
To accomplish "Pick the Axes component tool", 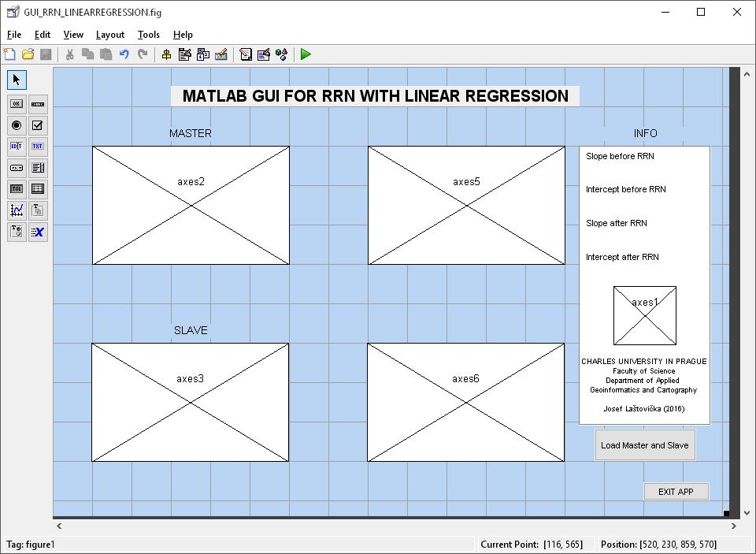I will (x=17, y=210).
